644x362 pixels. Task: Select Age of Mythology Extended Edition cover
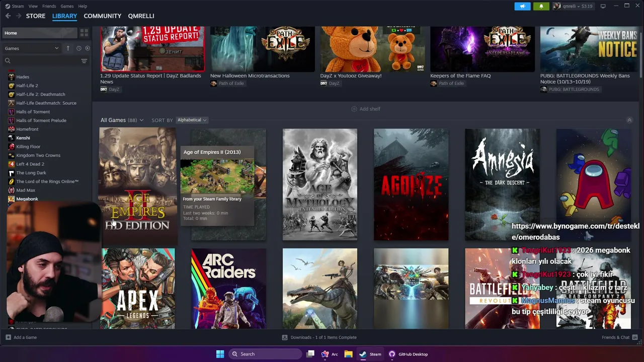click(320, 184)
